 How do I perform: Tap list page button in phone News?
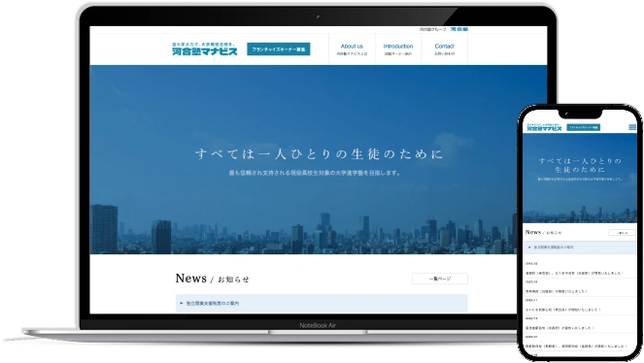(622, 233)
